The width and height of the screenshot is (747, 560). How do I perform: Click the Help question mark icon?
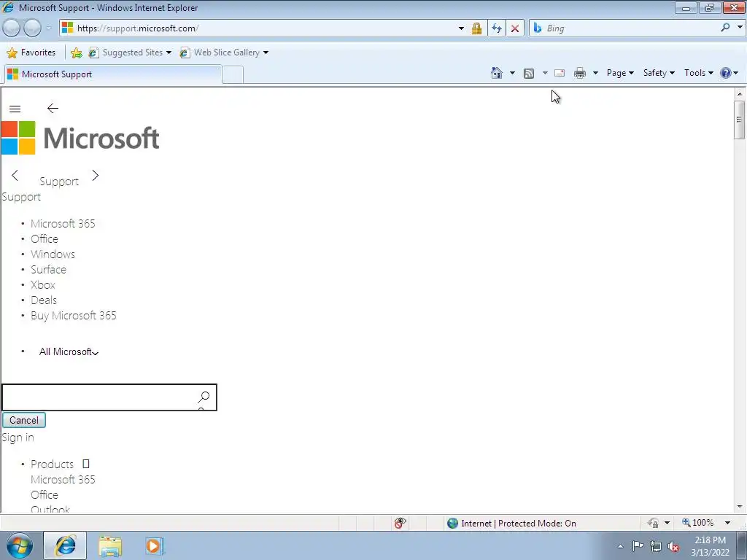pyautogui.click(x=725, y=73)
